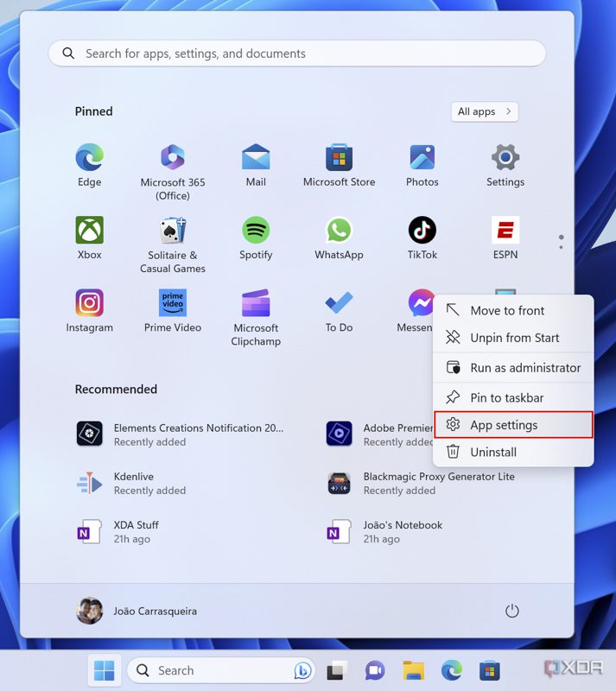Open Microsoft Store from the taskbar
The height and width of the screenshot is (691, 616).
pyautogui.click(x=490, y=670)
